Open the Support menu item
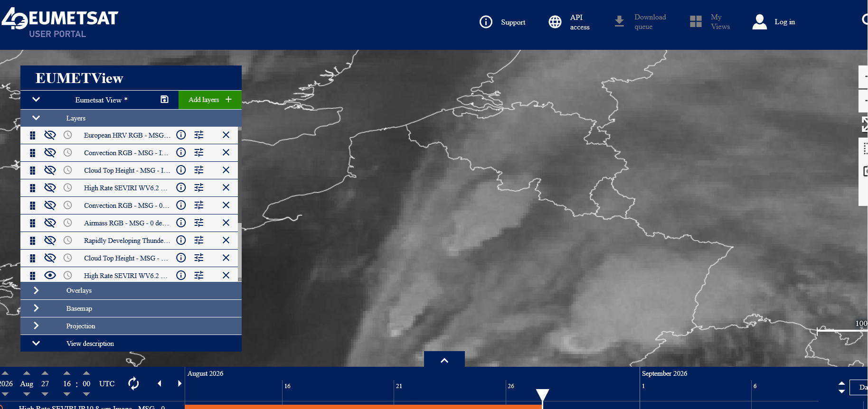 click(503, 22)
